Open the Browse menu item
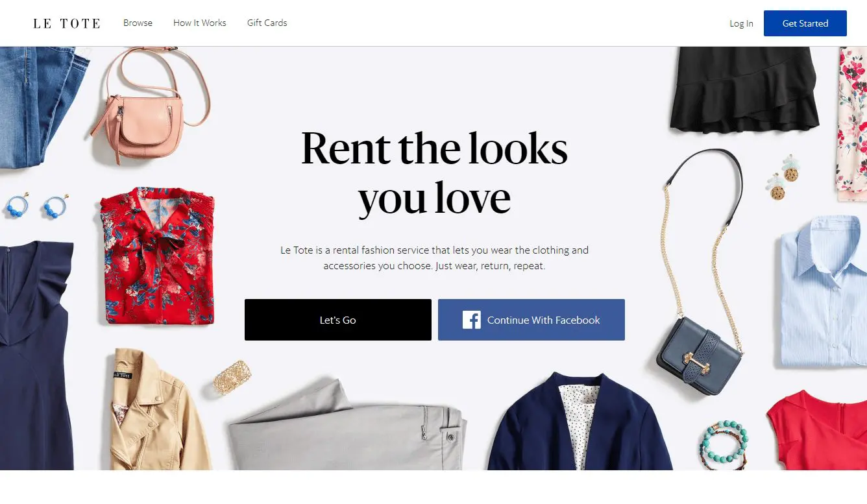Screen dimensions: 867x504 click(x=138, y=23)
